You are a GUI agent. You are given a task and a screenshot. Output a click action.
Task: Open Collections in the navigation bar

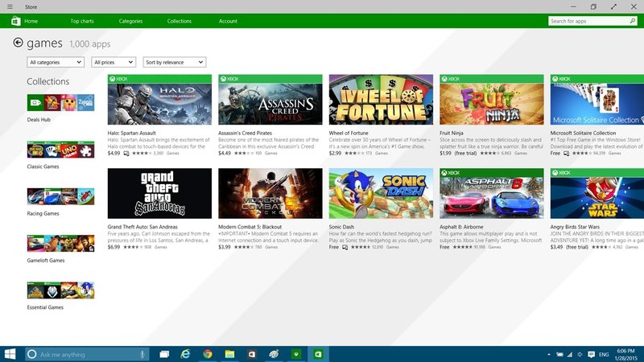click(179, 21)
